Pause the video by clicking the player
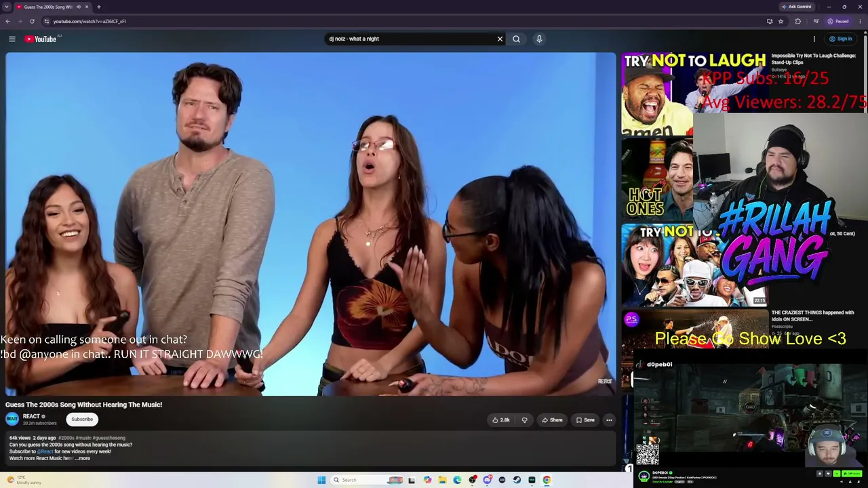The height and width of the screenshot is (488, 868). (x=311, y=224)
